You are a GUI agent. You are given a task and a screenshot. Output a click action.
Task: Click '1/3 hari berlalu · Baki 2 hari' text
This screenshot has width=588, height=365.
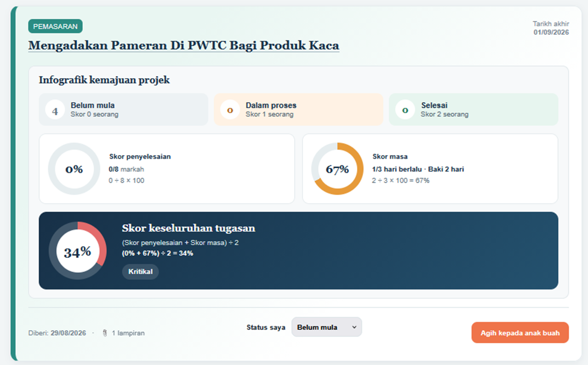[418, 169]
